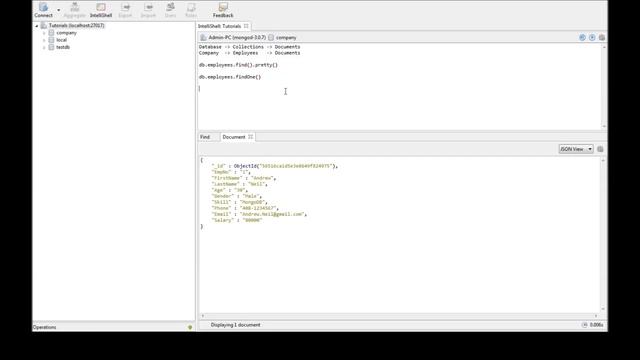Click the db.employees.find().pretty() line

pyautogui.click(x=238, y=65)
